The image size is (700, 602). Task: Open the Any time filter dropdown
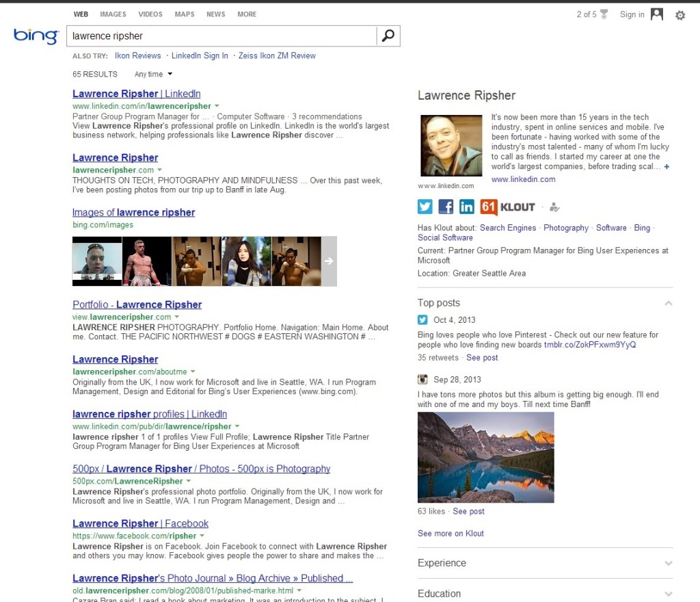click(153, 74)
